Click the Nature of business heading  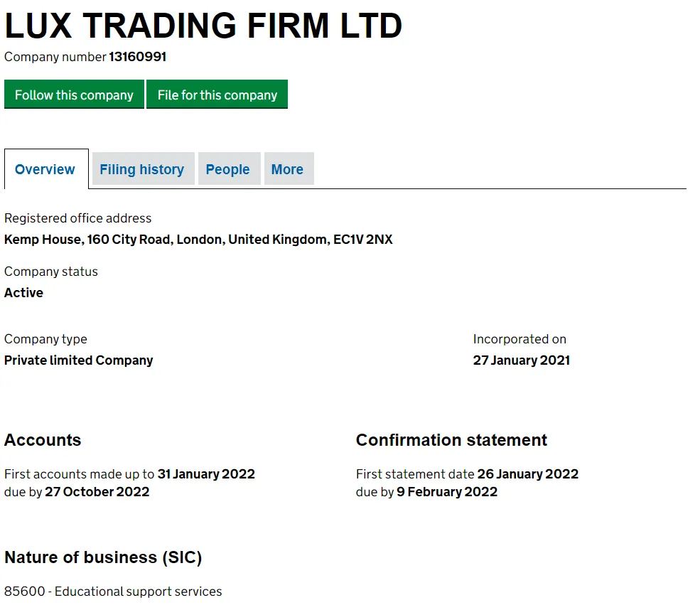click(102, 557)
